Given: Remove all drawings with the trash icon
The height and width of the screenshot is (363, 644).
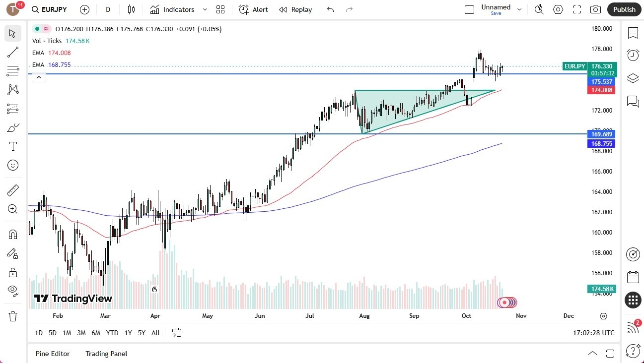Looking at the screenshot, I should tap(12, 316).
